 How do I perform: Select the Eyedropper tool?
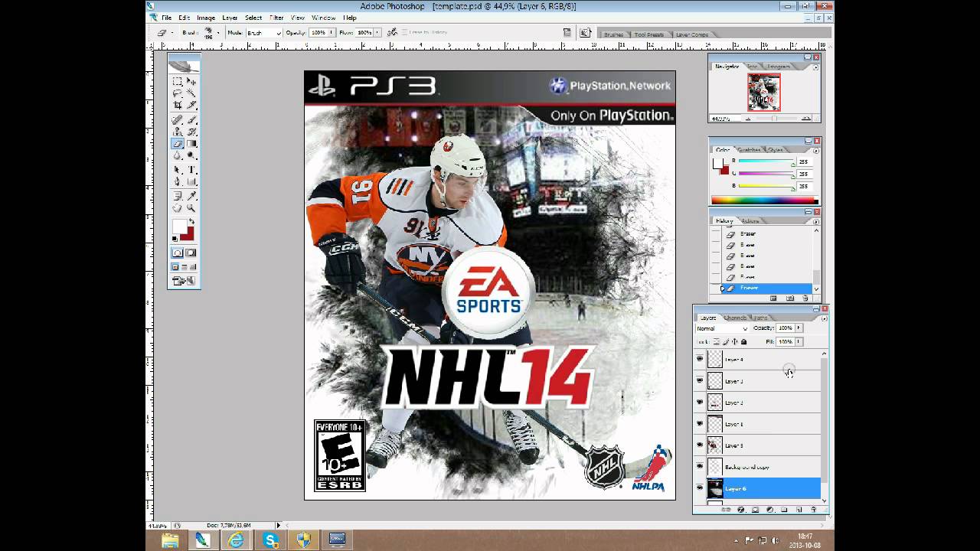pos(191,196)
